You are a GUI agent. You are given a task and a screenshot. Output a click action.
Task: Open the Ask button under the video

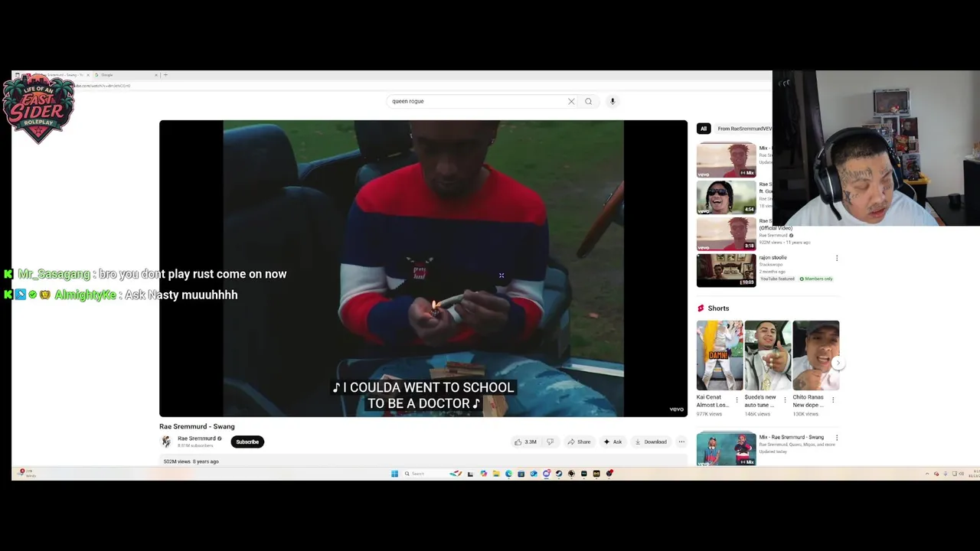coord(612,442)
